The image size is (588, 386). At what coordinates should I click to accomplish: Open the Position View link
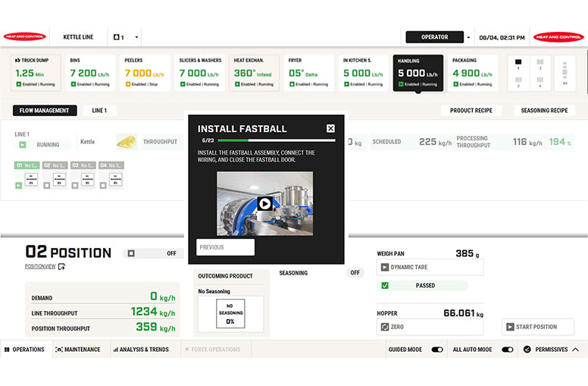click(40, 266)
